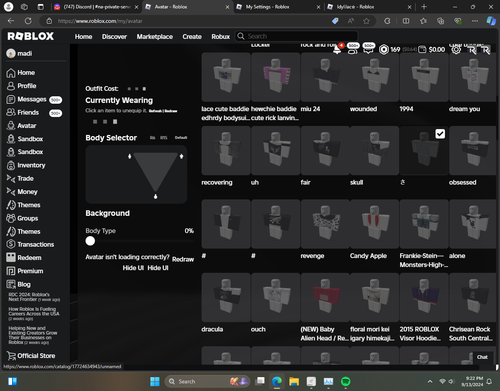Open Create in the top navigation
The width and height of the screenshot is (500, 391).
coord(192,37)
